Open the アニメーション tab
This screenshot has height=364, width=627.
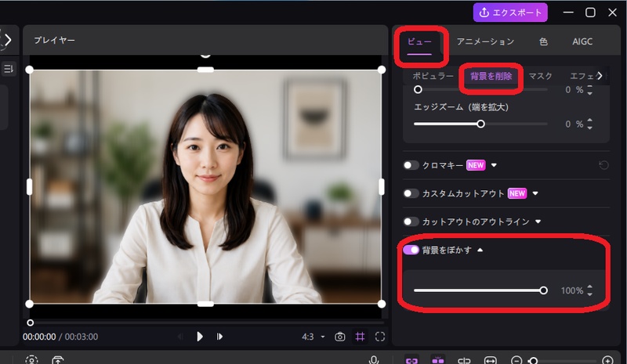tap(485, 41)
